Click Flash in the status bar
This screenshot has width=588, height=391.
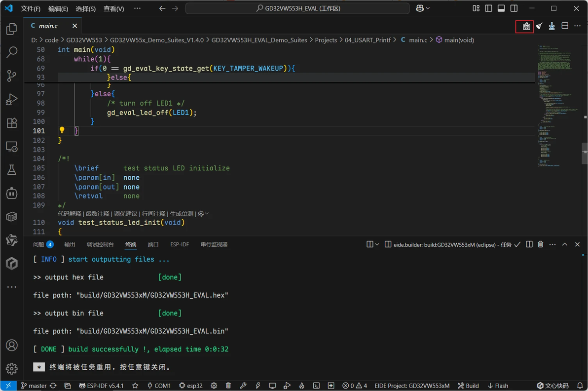pos(498,386)
